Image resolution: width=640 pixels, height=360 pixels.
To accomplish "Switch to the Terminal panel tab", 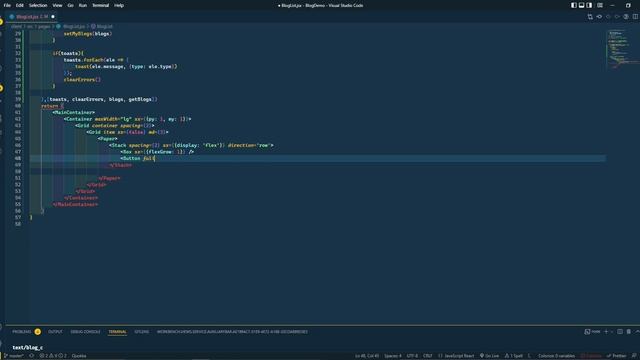I will click(118, 332).
